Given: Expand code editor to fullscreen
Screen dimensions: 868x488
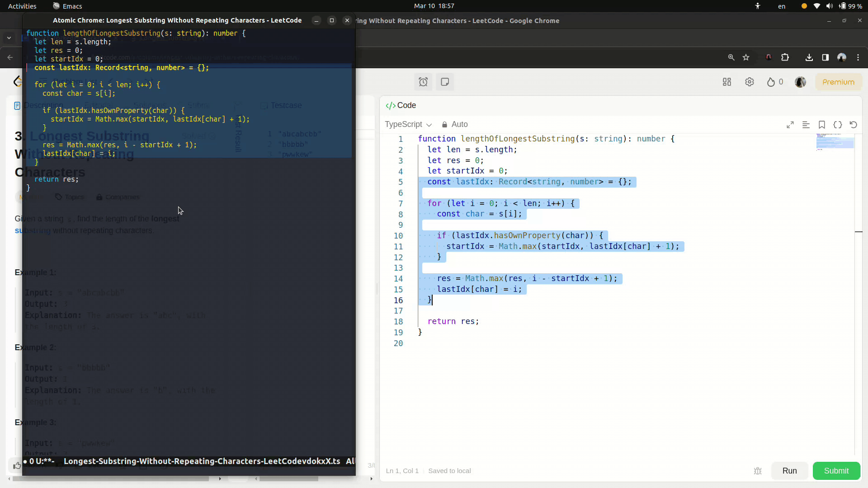Looking at the screenshot, I should click(x=790, y=125).
